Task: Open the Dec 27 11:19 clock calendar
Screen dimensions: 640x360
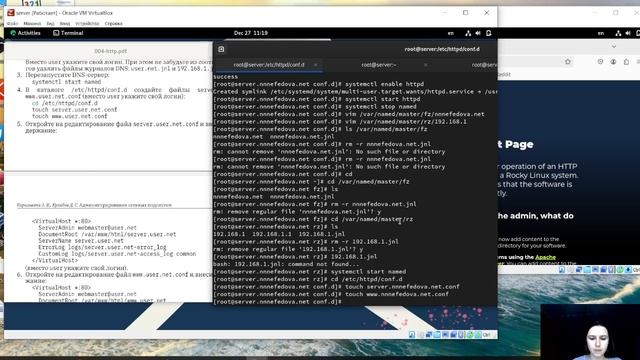Action: (251, 33)
